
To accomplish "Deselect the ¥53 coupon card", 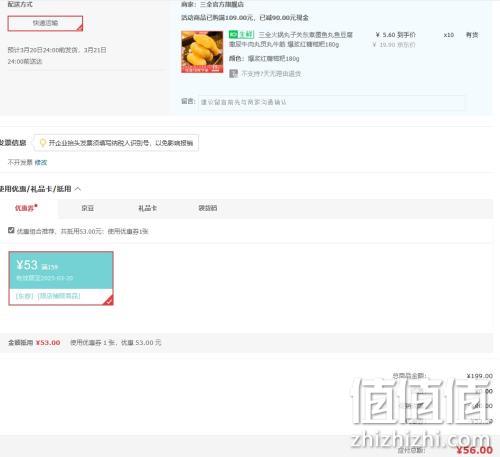I will [x=61, y=278].
